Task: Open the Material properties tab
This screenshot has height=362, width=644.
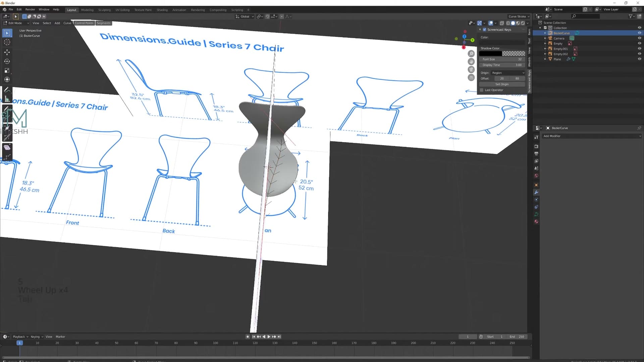Action: [536, 222]
